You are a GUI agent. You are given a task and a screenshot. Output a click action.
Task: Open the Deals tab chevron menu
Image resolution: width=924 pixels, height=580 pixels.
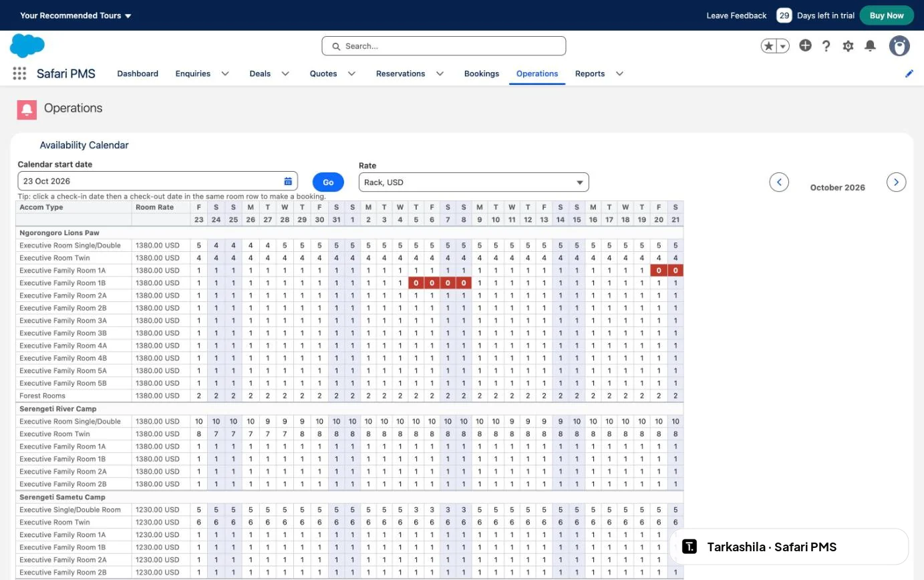[x=285, y=74]
